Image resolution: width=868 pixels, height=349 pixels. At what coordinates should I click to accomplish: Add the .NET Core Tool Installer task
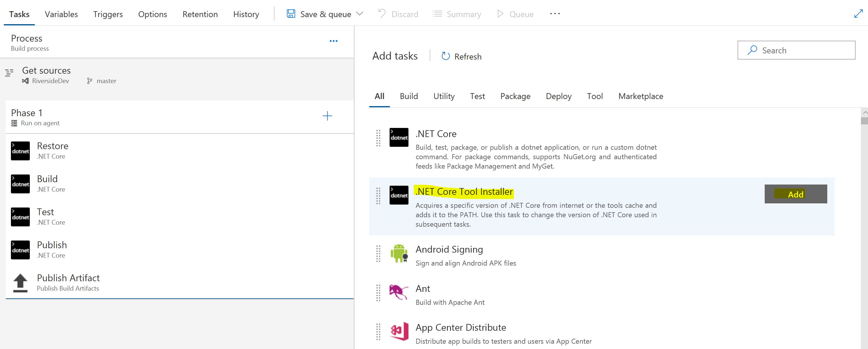pos(795,194)
